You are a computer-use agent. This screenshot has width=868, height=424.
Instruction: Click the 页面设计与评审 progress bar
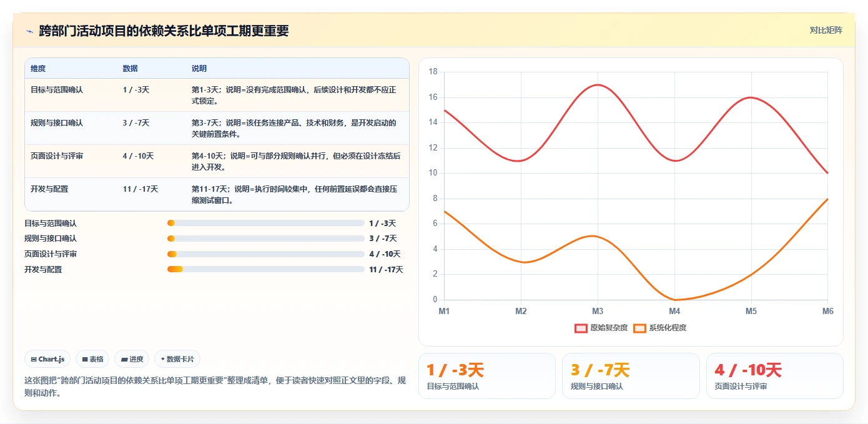point(265,254)
